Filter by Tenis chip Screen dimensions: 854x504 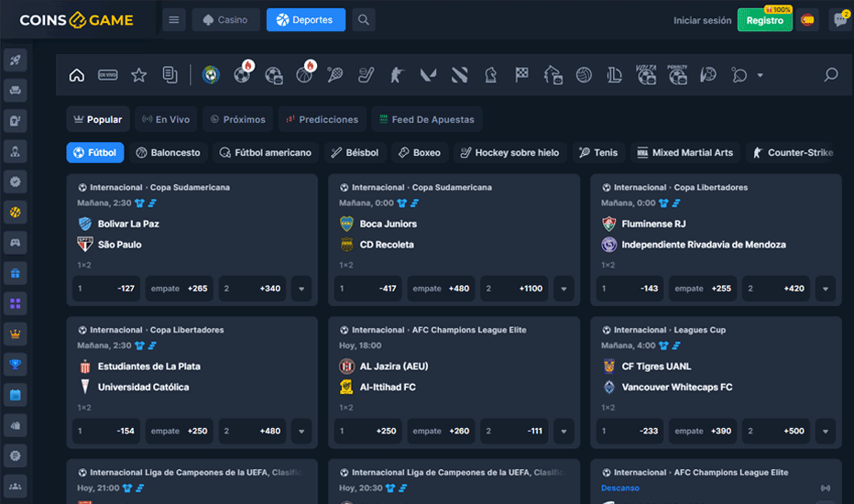click(598, 152)
